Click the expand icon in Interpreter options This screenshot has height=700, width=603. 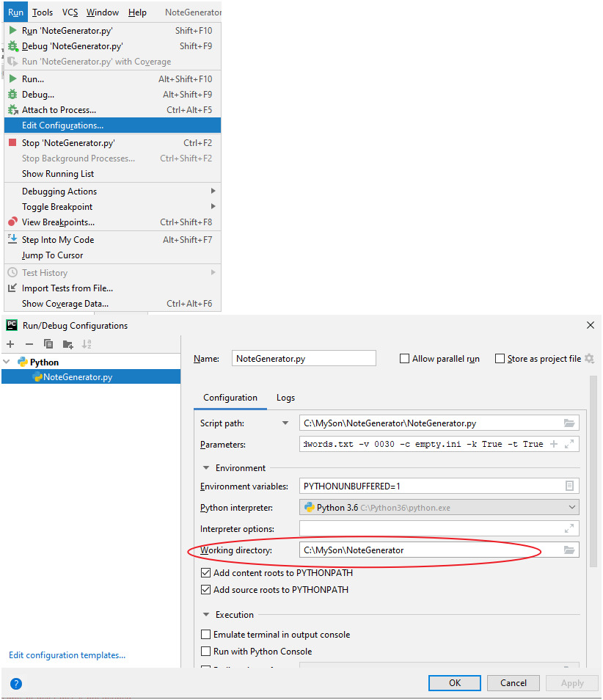[x=569, y=529]
